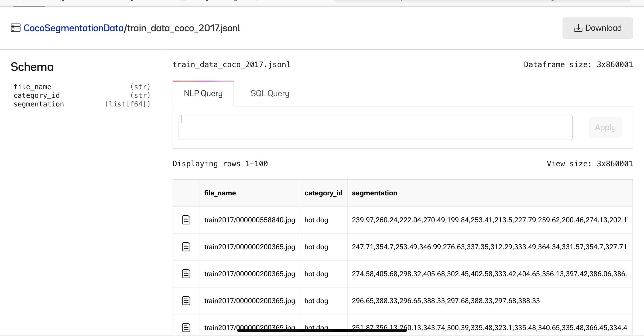Open the CocoSegmentationData dataset link
The width and height of the screenshot is (644, 336).
73,28
